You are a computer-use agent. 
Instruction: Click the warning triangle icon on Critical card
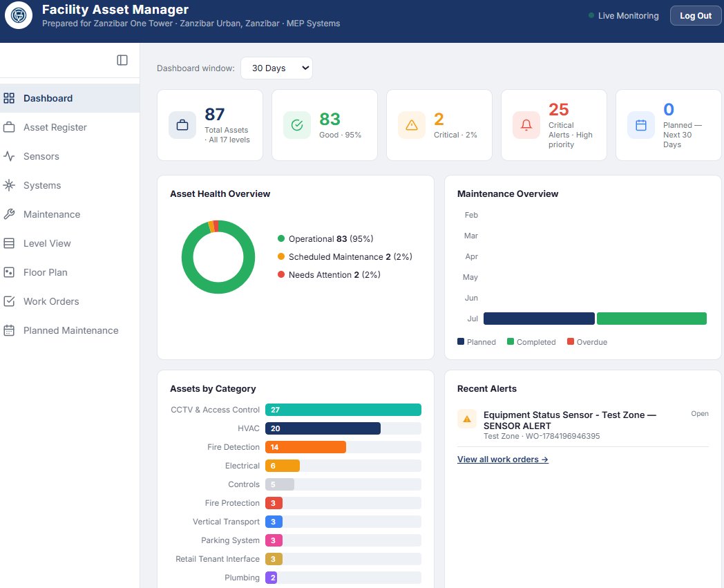point(412,125)
